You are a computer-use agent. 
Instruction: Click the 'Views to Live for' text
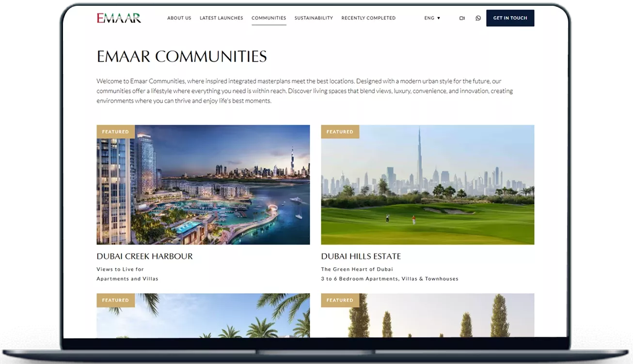120,269
